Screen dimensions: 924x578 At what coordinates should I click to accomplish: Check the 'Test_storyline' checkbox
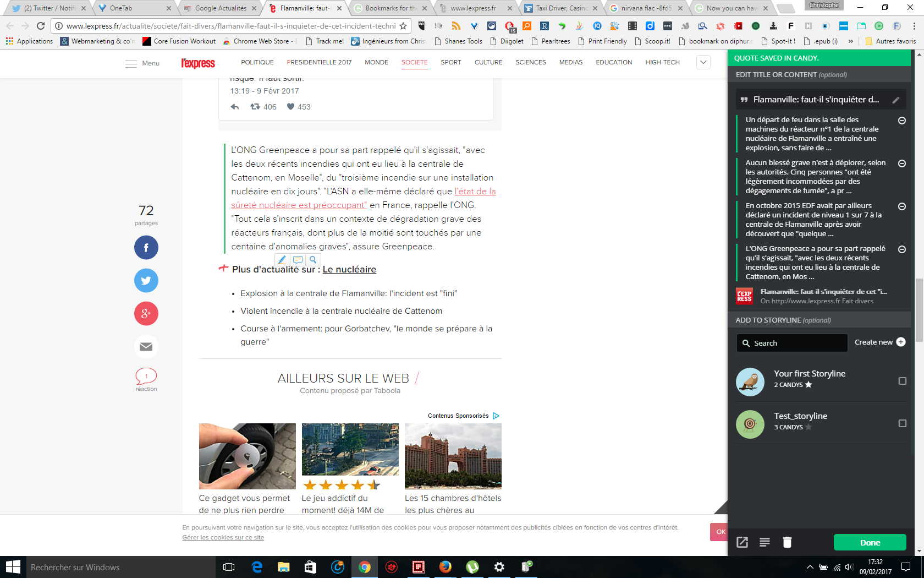click(x=902, y=423)
